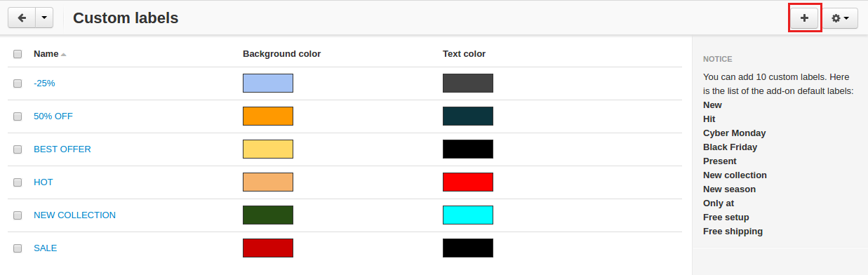Click dark red background swatch of SALE

pos(268,248)
